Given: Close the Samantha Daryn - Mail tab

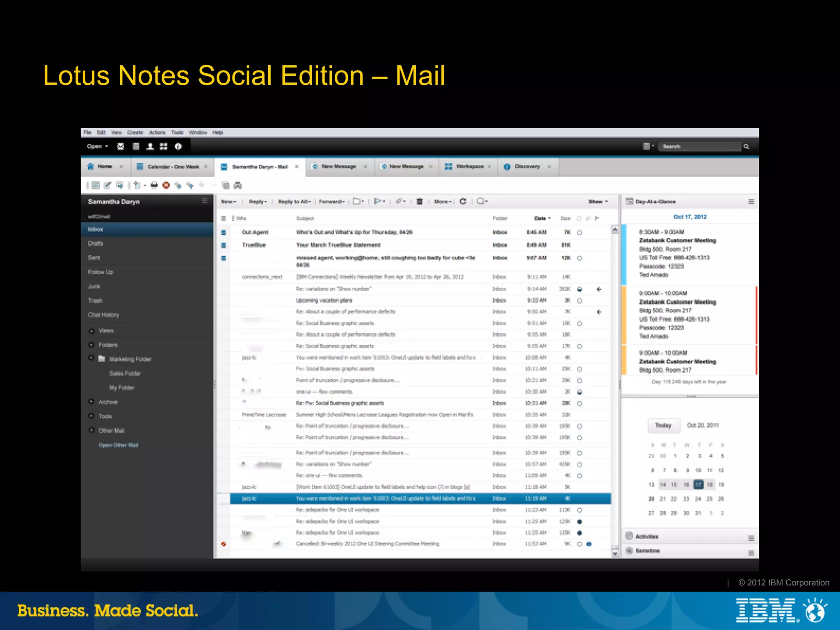Looking at the screenshot, I should click(297, 166).
